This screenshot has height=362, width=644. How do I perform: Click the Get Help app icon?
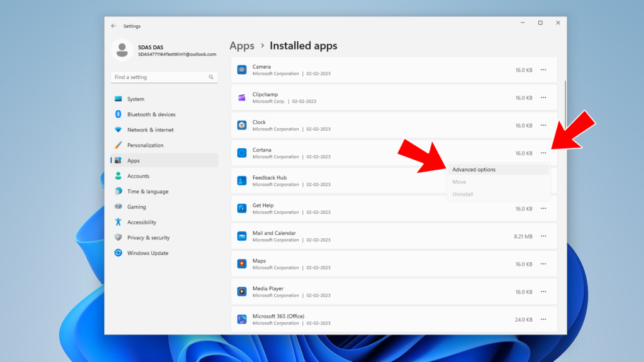click(242, 209)
